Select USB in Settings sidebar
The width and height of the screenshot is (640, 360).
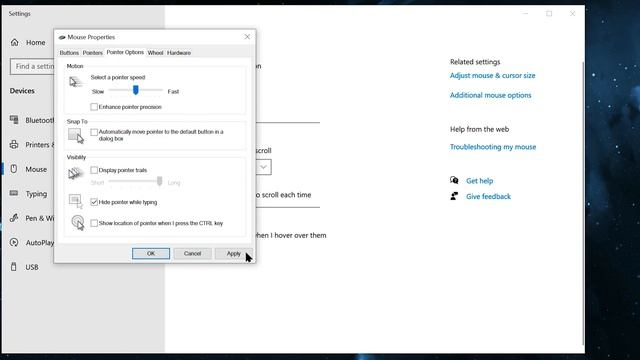point(32,267)
